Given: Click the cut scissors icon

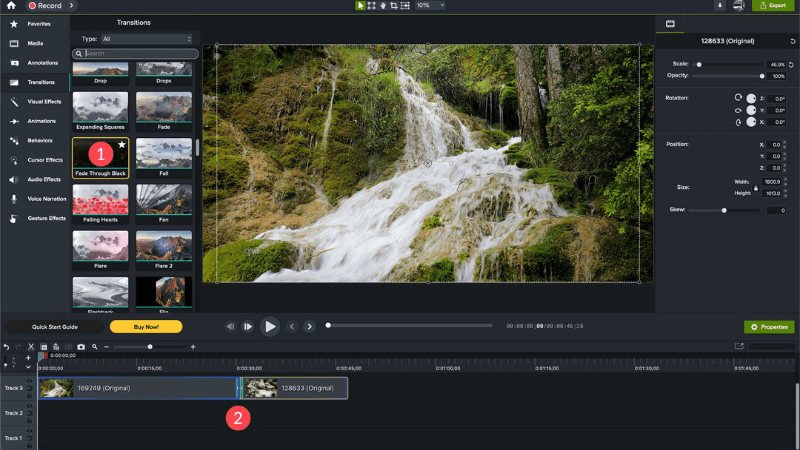Looking at the screenshot, I should point(31,347).
